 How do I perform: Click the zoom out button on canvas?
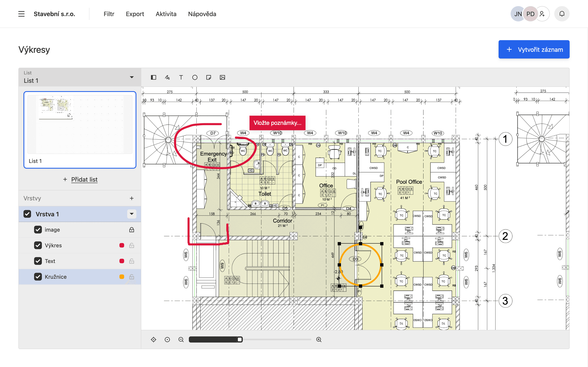181,339
